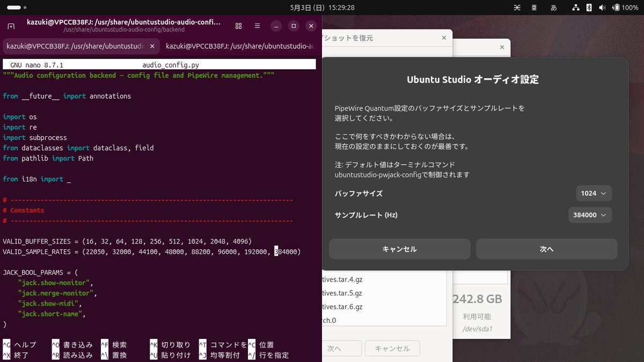Viewport: 644px width, 362px height.
Task: Click the "jack.merge-monitor" string line
Action: (x=57, y=293)
